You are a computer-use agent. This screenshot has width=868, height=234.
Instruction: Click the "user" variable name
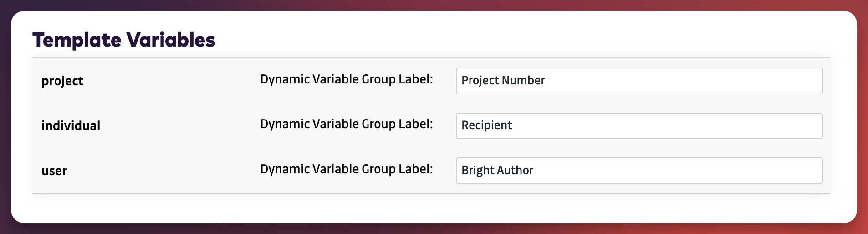[x=54, y=171]
